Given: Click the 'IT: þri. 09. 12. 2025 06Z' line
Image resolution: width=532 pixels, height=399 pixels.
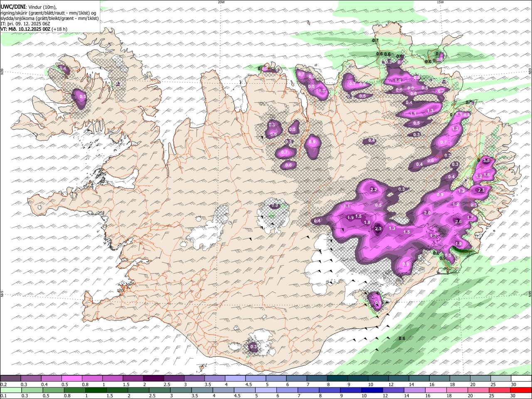Looking at the screenshot, I should point(25,24).
